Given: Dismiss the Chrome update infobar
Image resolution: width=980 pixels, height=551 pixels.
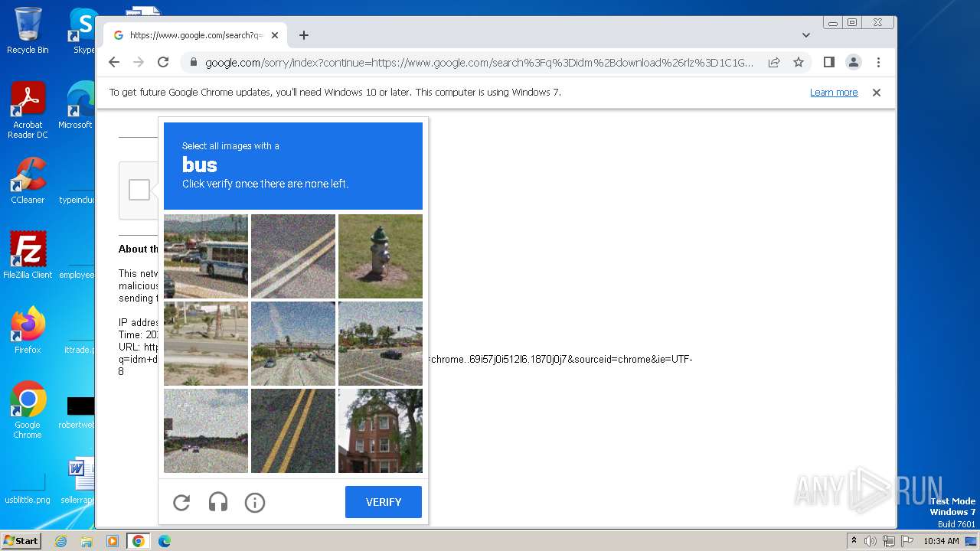Looking at the screenshot, I should 877,93.
